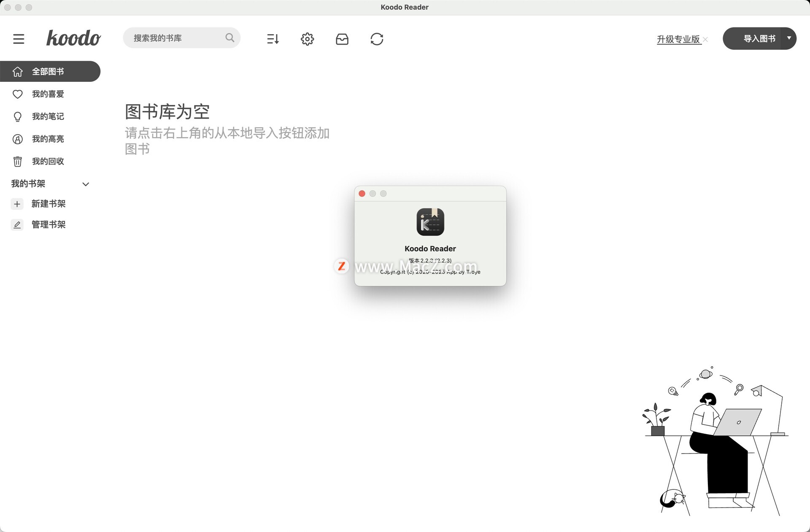Click the heart icon for 我的喜爱
Image resolution: width=810 pixels, height=532 pixels.
17,94
